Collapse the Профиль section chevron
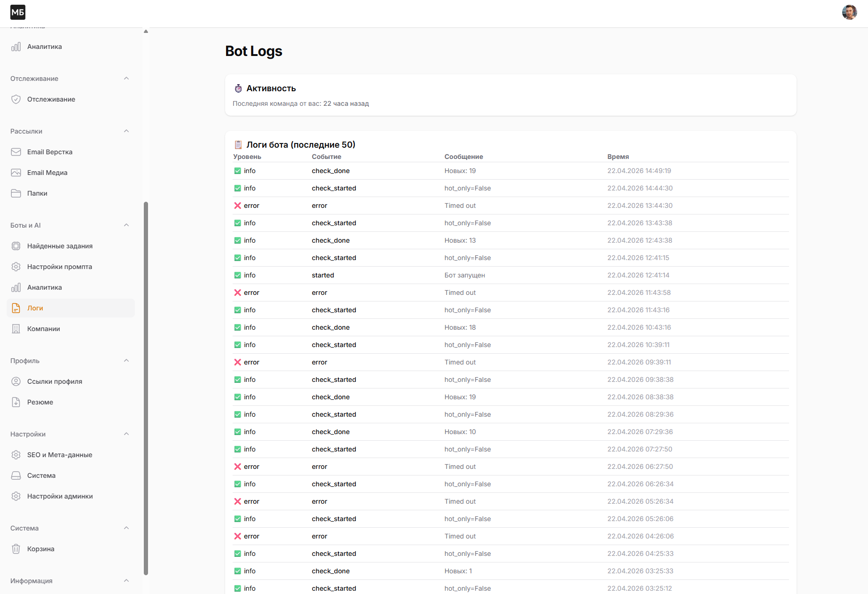 126,361
